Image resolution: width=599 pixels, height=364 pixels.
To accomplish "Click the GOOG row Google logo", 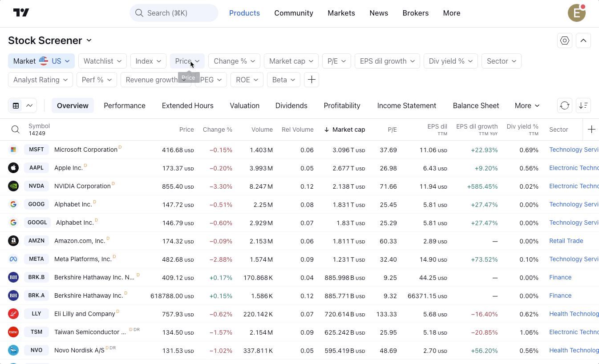I will (13, 204).
